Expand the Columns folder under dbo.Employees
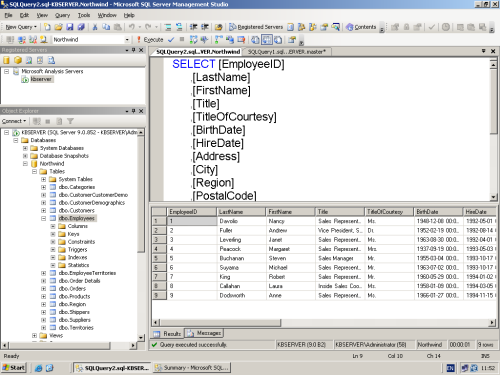The width and height of the screenshot is (500, 375). [53, 226]
